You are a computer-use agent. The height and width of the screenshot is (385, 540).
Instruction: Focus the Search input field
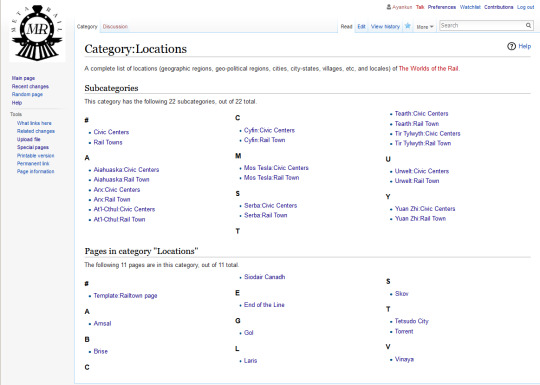coord(482,25)
